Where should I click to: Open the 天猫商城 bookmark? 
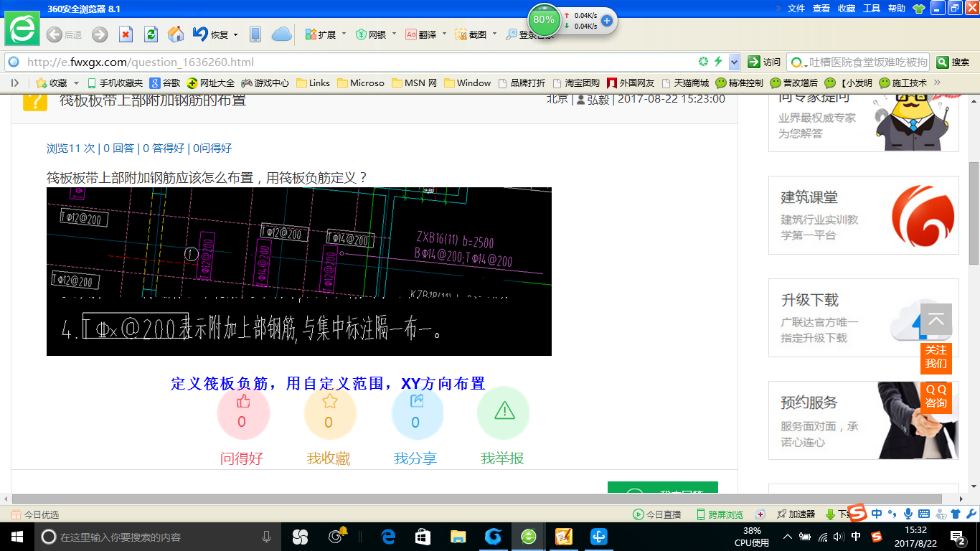pyautogui.click(x=684, y=83)
